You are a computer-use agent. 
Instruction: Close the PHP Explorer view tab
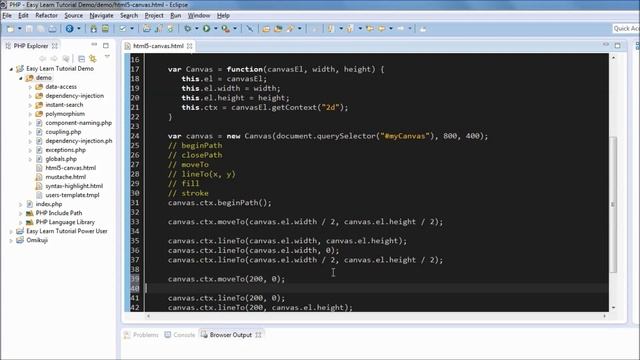click(x=55, y=46)
